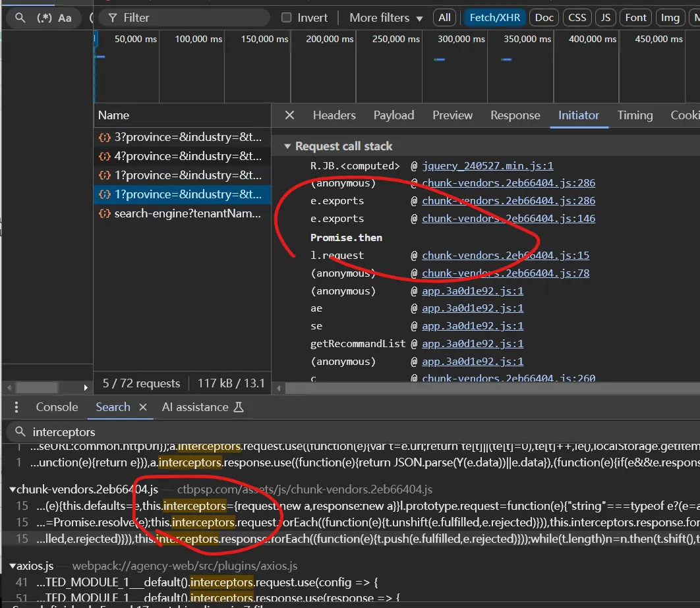Click the search magnifier icon in the top toolbar
This screenshot has width=700, height=608.
pyautogui.click(x=20, y=18)
